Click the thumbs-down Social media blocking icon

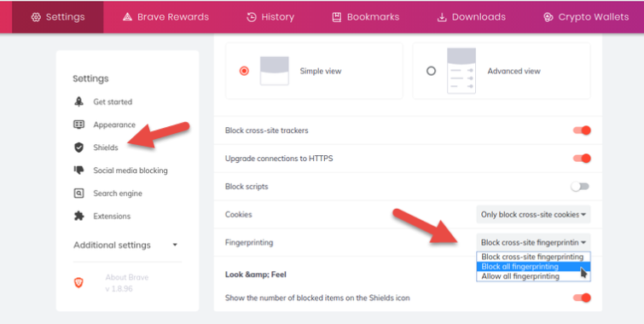tap(78, 170)
